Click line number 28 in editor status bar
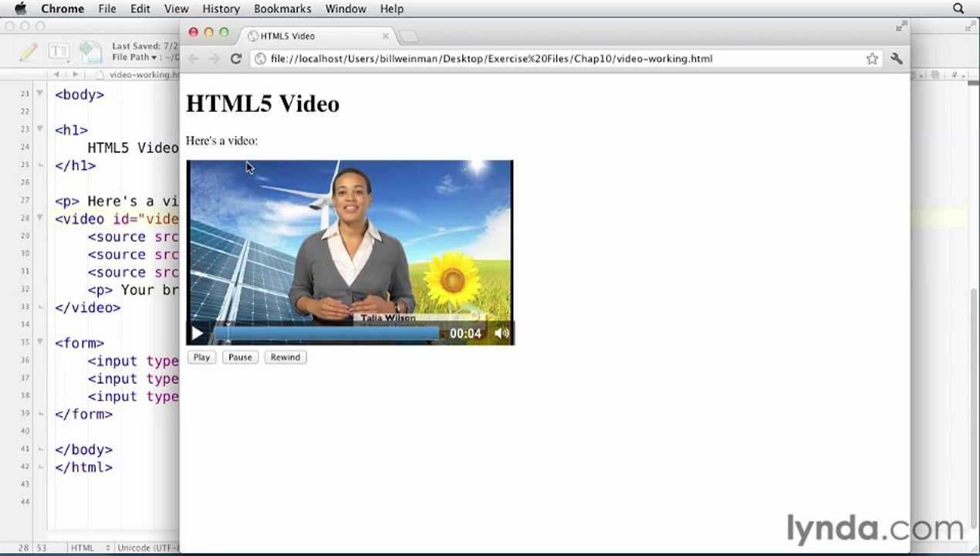Screen dimensions: 980x556 point(24,548)
